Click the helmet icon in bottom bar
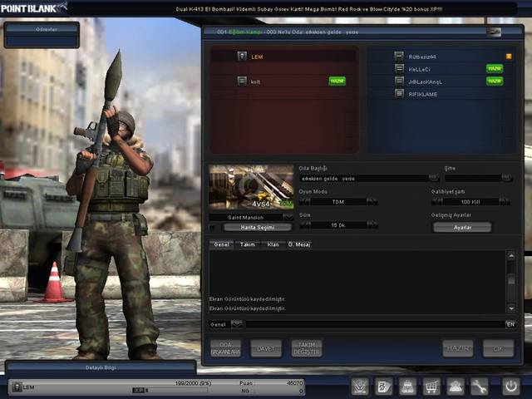 pos(456,387)
